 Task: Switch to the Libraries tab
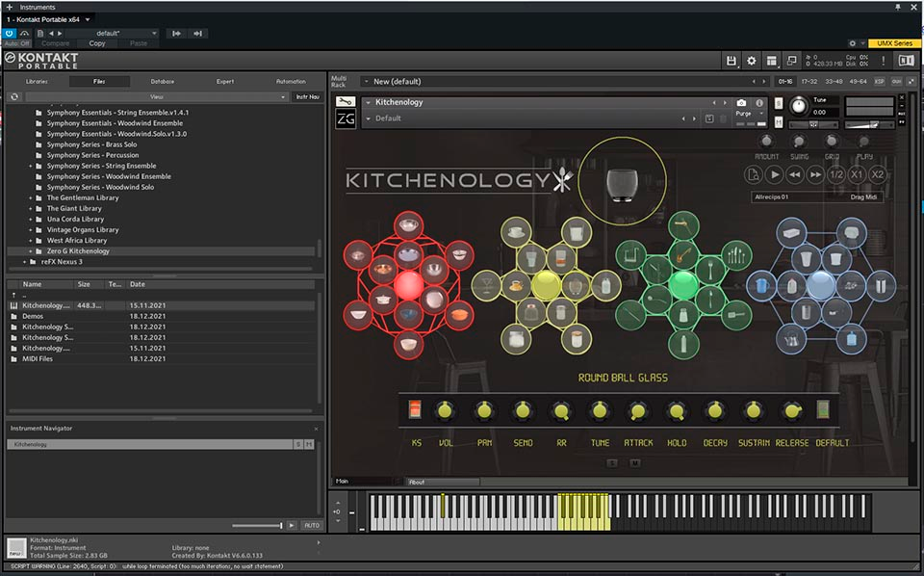(x=37, y=82)
